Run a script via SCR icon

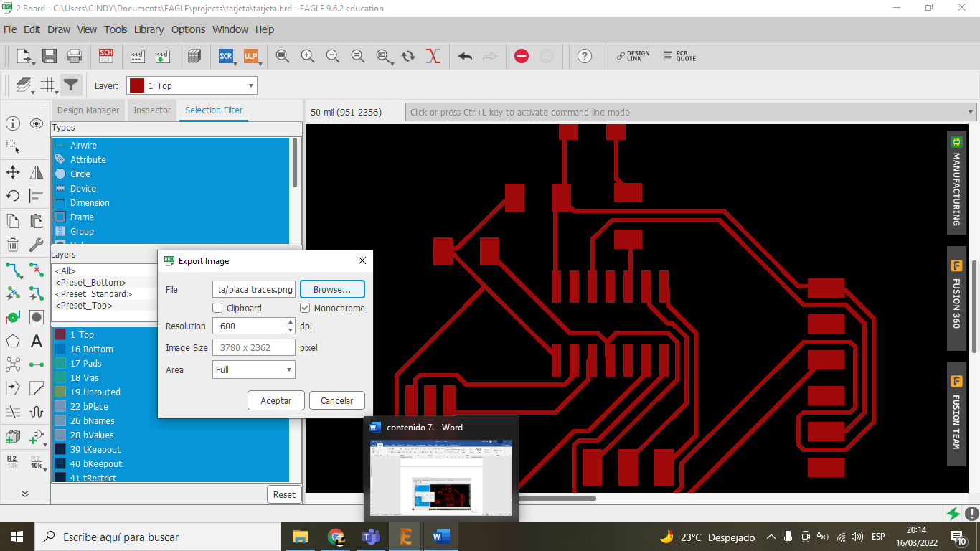[x=226, y=56]
